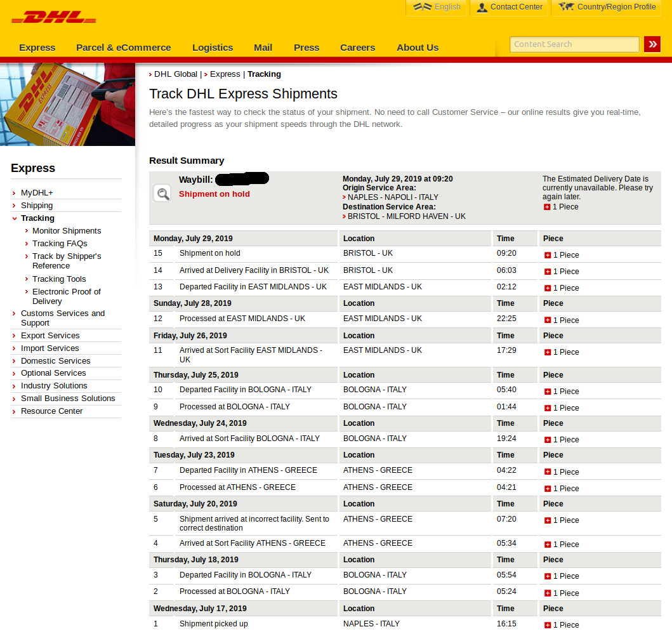Expand 1 Piece for Processed BOLOGNA at 05:24
Viewport: 672px width, 634px height.
pyautogui.click(x=547, y=594)
